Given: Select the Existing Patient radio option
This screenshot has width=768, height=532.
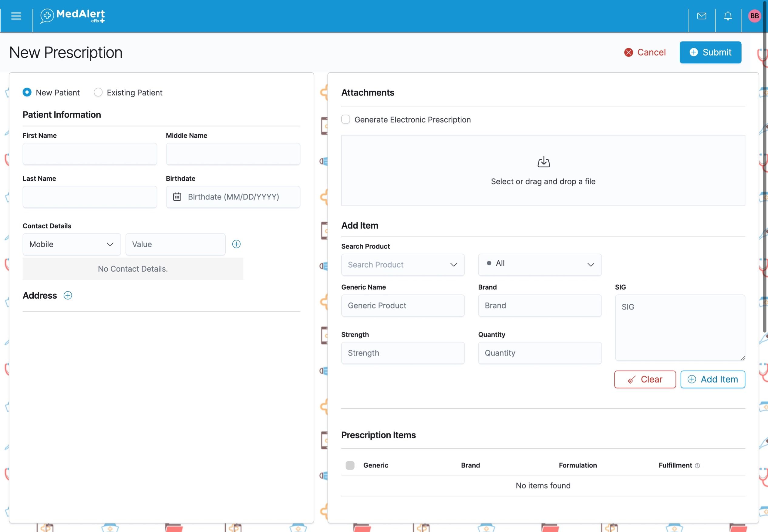Looking at the screenshot, I should 98,92.
